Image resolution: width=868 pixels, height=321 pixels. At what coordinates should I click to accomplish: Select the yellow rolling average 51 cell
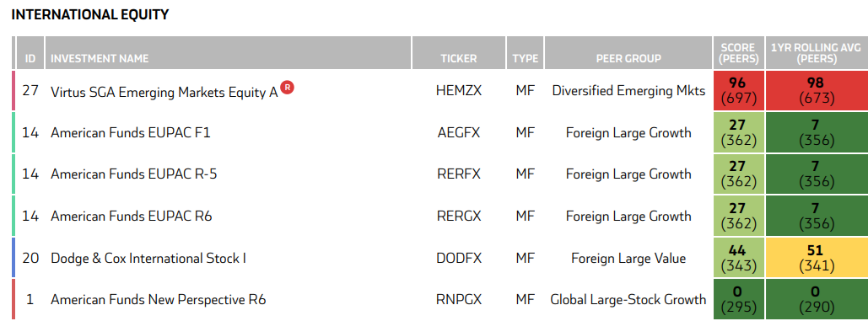pyautogui.click(x=817, y=258)
